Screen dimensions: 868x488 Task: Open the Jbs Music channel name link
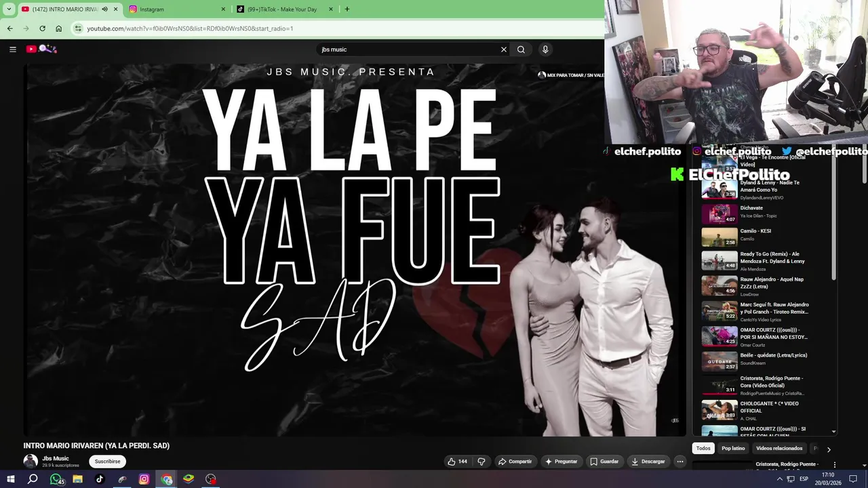pyautogui.click(x=56, y=458)
